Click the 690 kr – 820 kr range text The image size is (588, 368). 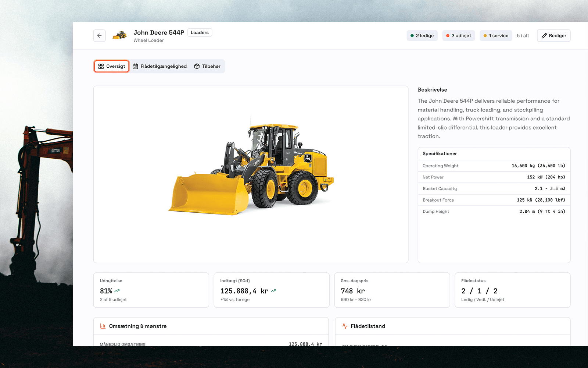tap(356, 300)
